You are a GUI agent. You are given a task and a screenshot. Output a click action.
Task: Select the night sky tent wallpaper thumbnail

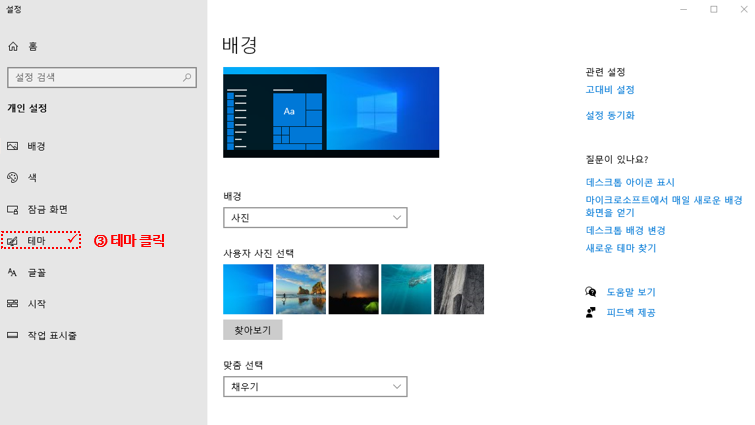353,289
